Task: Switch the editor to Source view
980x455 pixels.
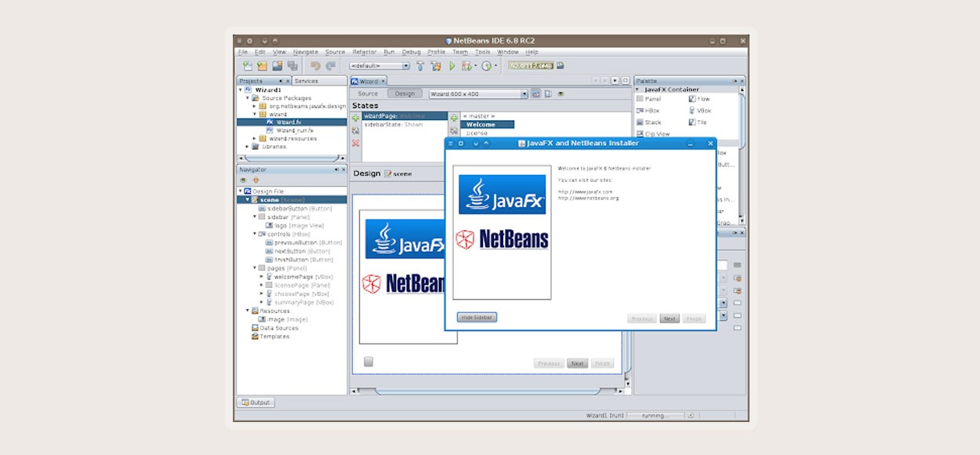Action: tap(368, 94)
